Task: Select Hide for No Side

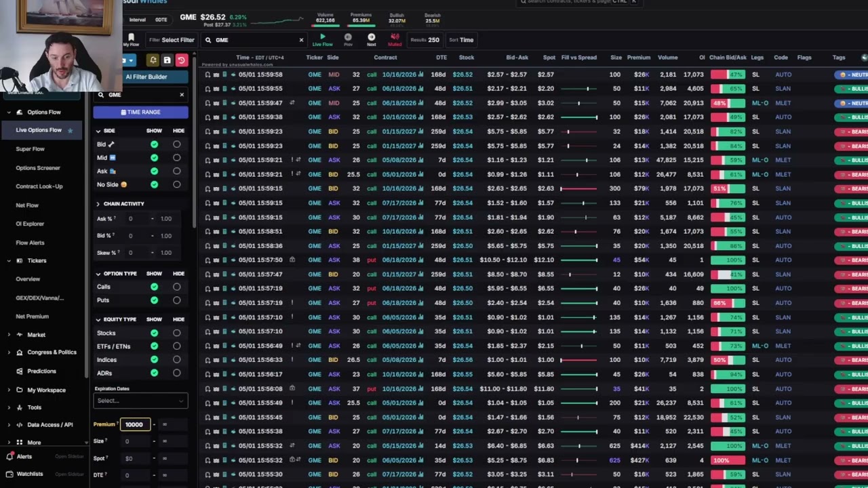Action: 176,184
